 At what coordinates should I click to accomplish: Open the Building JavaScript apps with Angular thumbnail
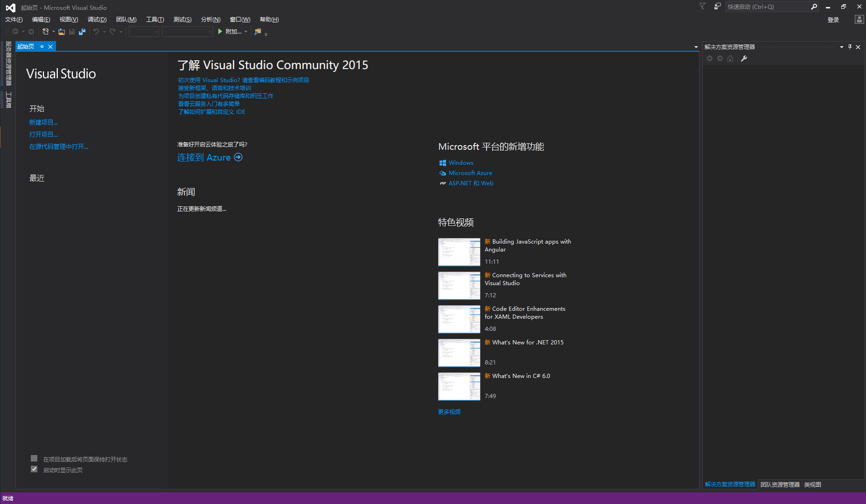(x=459, y=252)
